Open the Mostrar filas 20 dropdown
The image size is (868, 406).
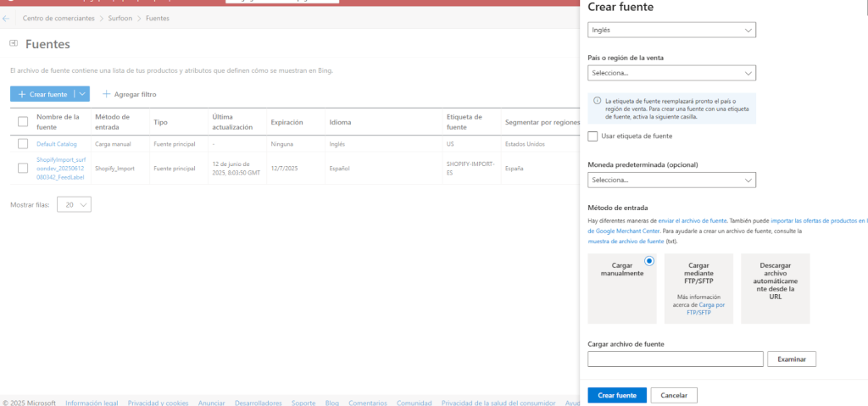point(74,204)
